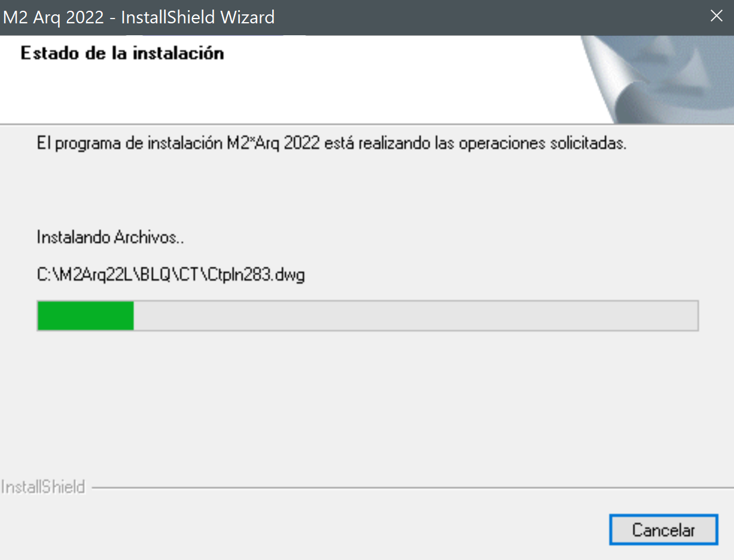Click the "Instalando Archivos.." status text

coord(111,238)
